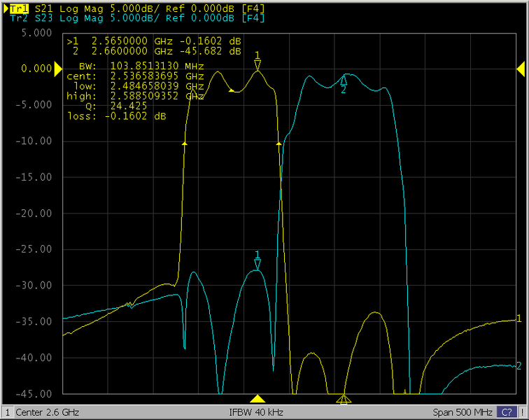The width and height of the screenshot is (529, 420).
Task: Click marker 1 on the cyan S23 trace
Action: coord(258,263)
